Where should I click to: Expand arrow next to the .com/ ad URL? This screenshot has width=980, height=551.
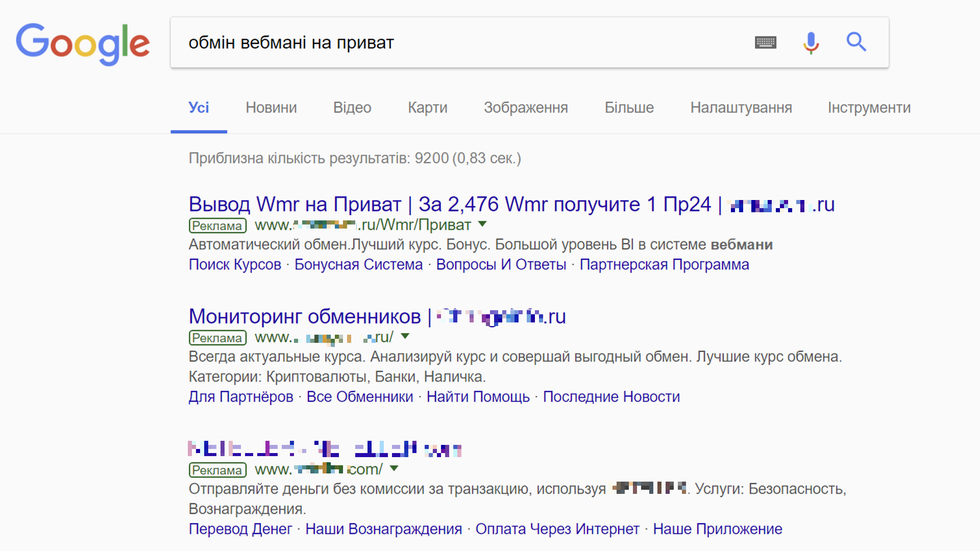(394, 468)
